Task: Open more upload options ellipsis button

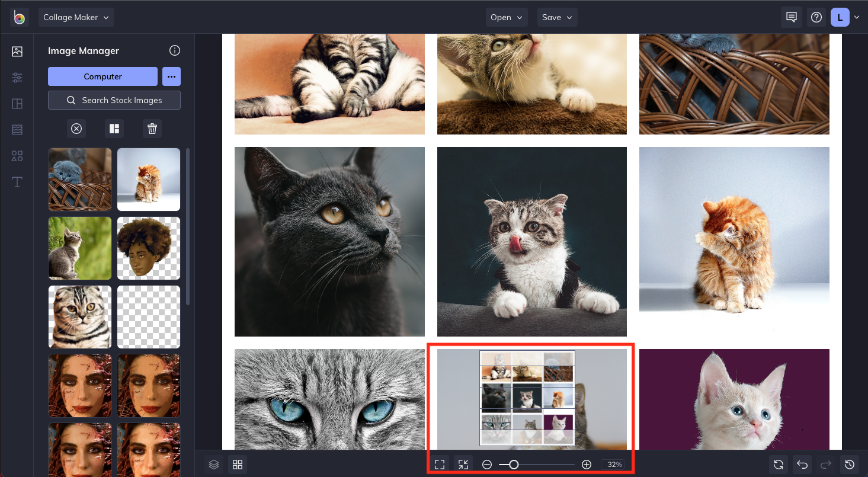Action: point(171,76)
